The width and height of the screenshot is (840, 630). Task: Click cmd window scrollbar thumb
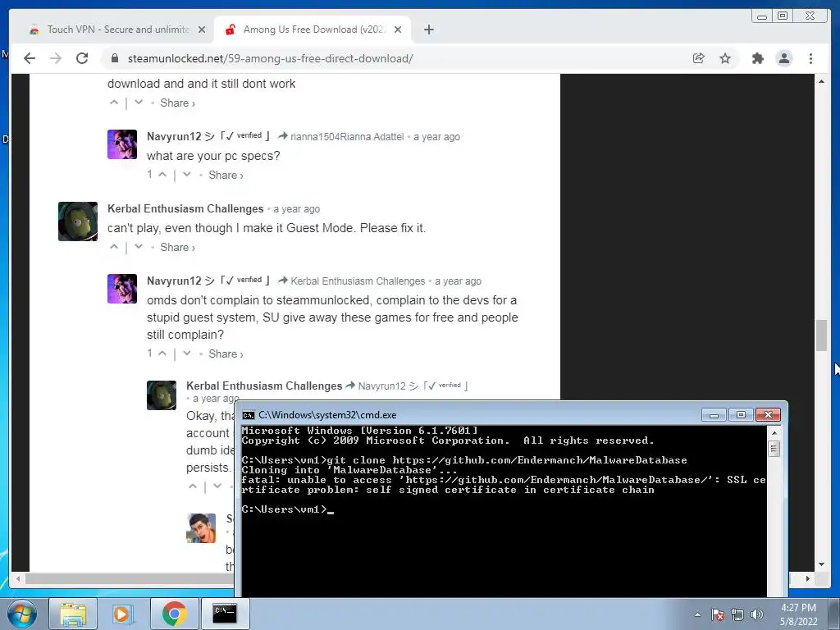coord(774,449)
